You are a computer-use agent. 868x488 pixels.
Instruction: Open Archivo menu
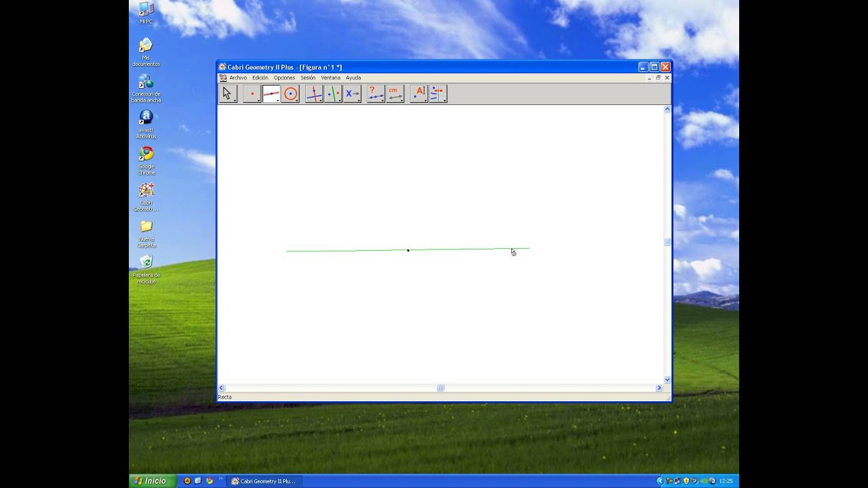[238, 78]
